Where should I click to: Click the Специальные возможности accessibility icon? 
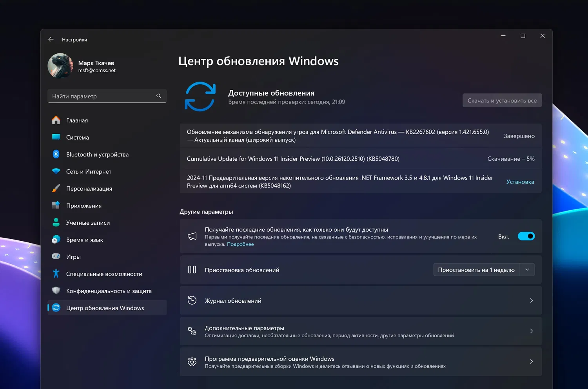[56, 274]
